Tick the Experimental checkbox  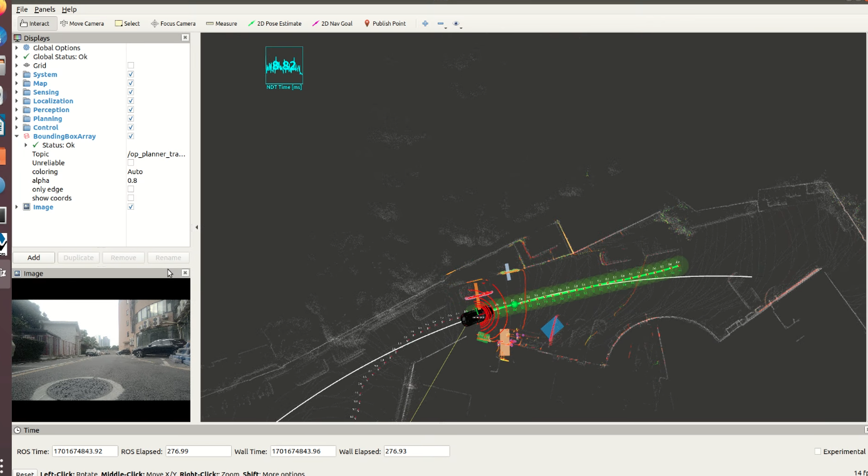tap(818, 452)
